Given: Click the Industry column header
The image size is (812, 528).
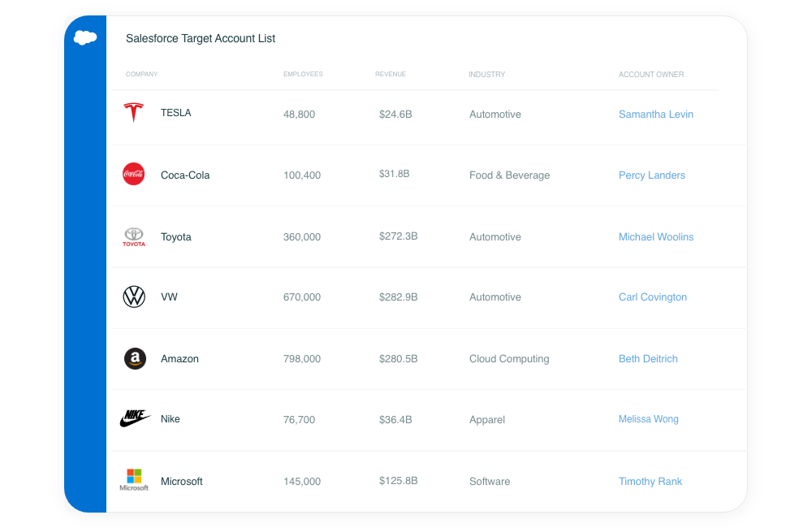Looking at the screenshot, I should 486,75.
